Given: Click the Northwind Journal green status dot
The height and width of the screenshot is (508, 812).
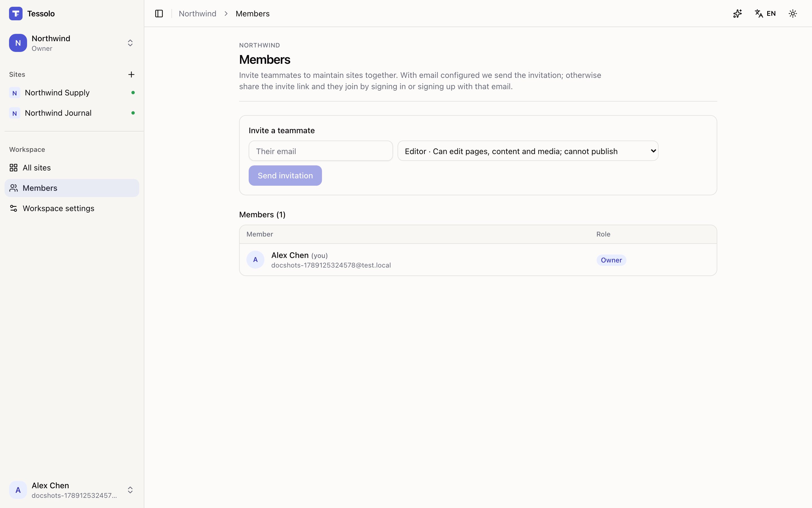Looking at the screenshot, I should click(133, 113).
